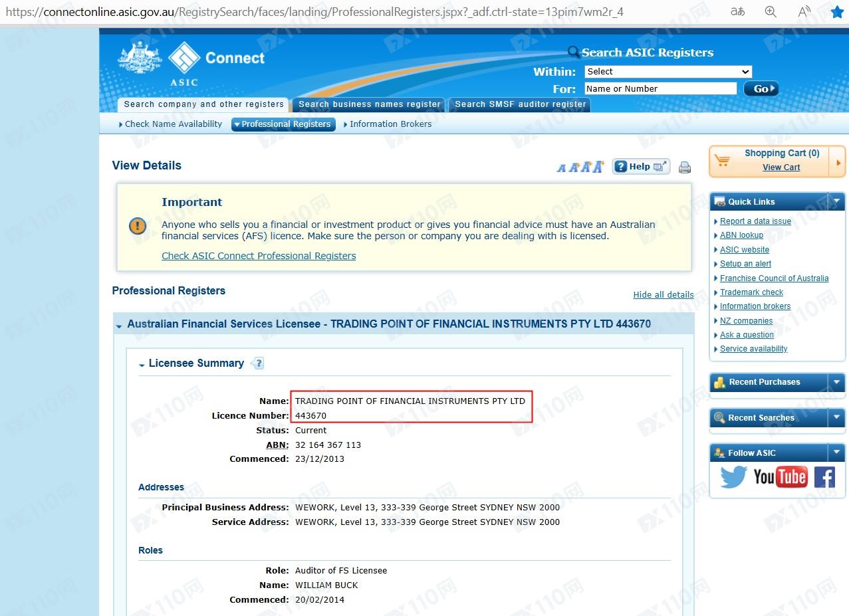Open the Search SMSF auditor register tab
The height and width of the screenshot is (616, 849).
pos(521,104)
